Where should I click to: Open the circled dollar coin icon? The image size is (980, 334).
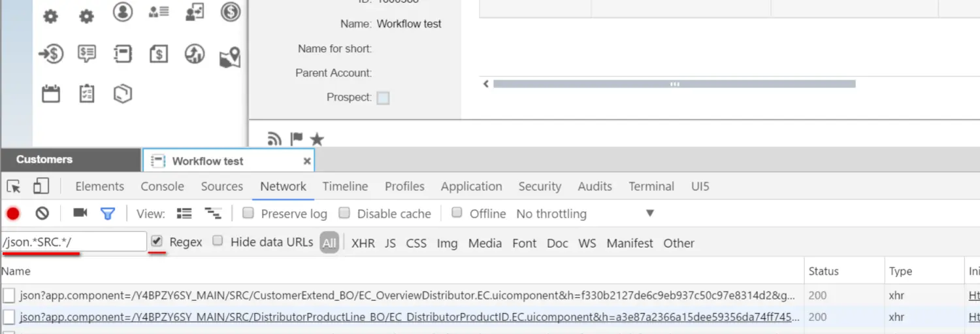coord(230,12)
